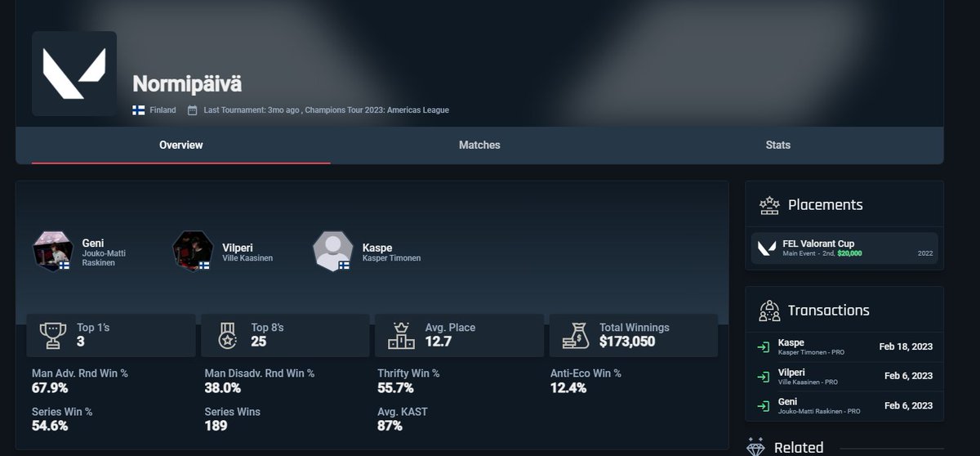
Task: Click the Transactions heading
Action: 828,311
